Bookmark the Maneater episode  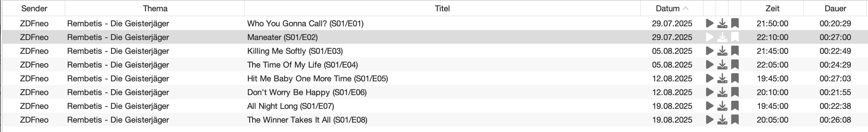coord(735,37)
